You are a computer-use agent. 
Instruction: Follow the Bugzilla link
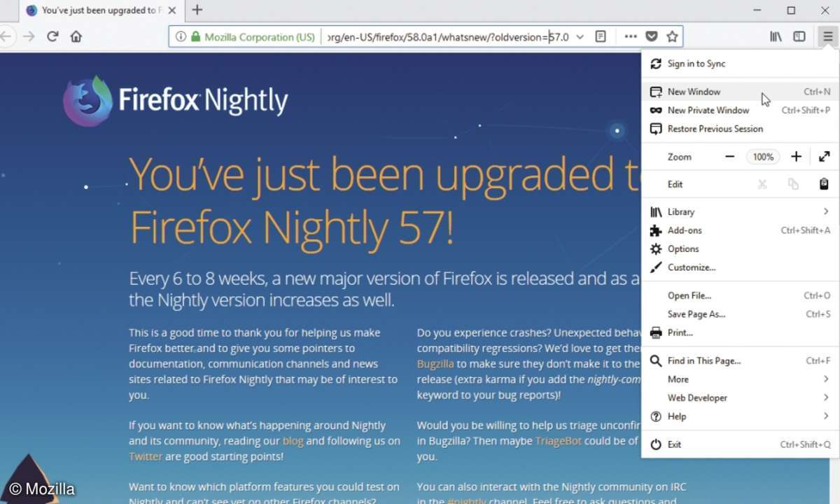435,364
